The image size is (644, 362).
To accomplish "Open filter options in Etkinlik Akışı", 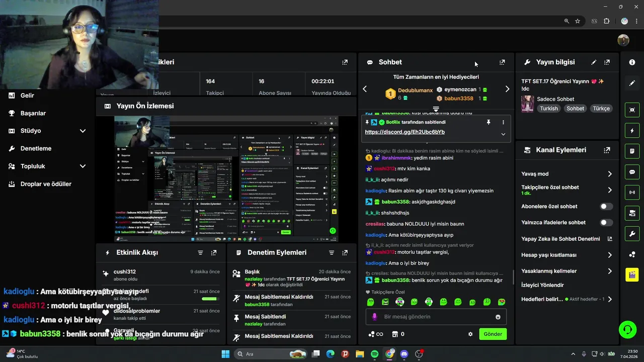I will click(x=200, y=253).
